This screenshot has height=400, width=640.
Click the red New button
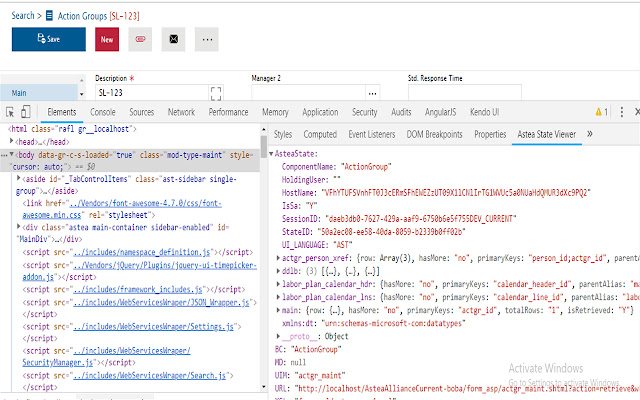click(107, 39)
